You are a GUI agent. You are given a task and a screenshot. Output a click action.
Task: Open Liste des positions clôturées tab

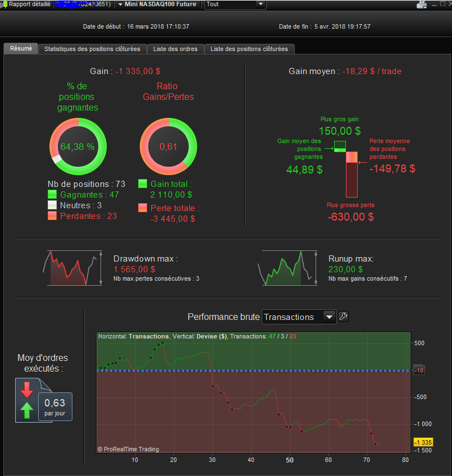coord(249,49)
